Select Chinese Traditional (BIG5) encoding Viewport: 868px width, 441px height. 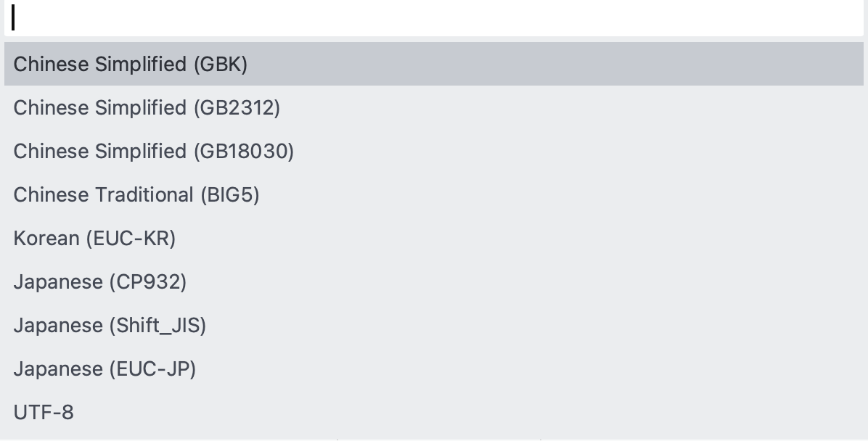tap(136, 194)
